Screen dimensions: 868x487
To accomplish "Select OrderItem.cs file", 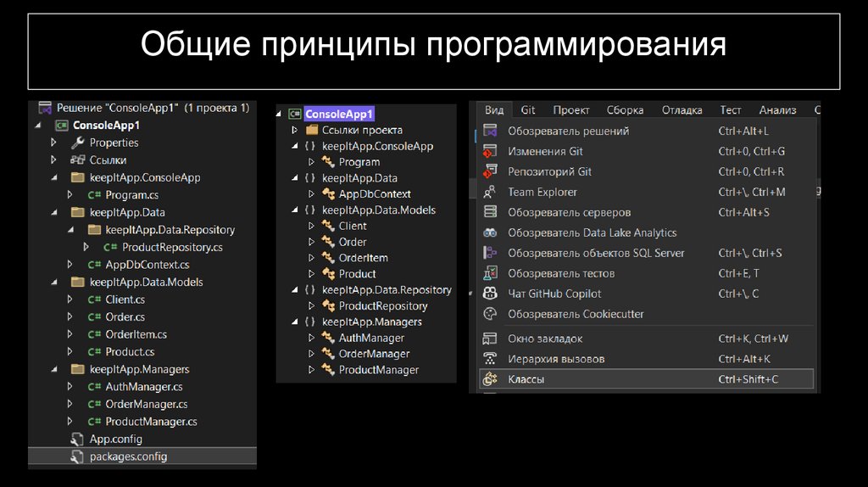I will [x=136, y=334].
